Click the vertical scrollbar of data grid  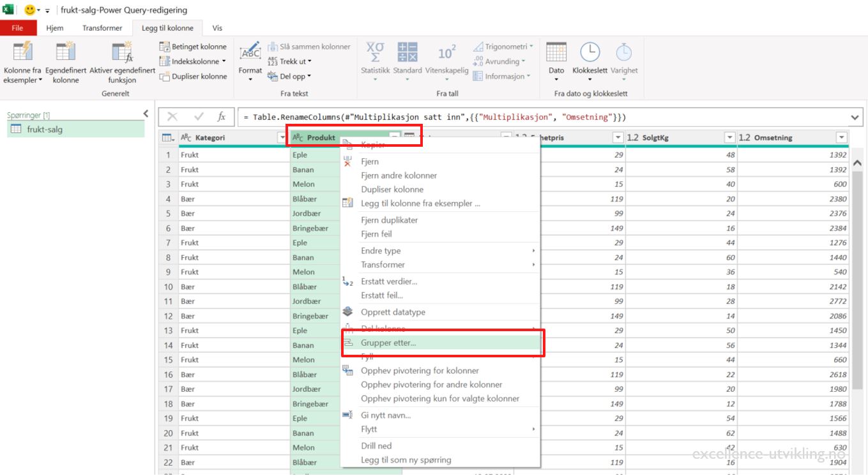tap(857, 281)
